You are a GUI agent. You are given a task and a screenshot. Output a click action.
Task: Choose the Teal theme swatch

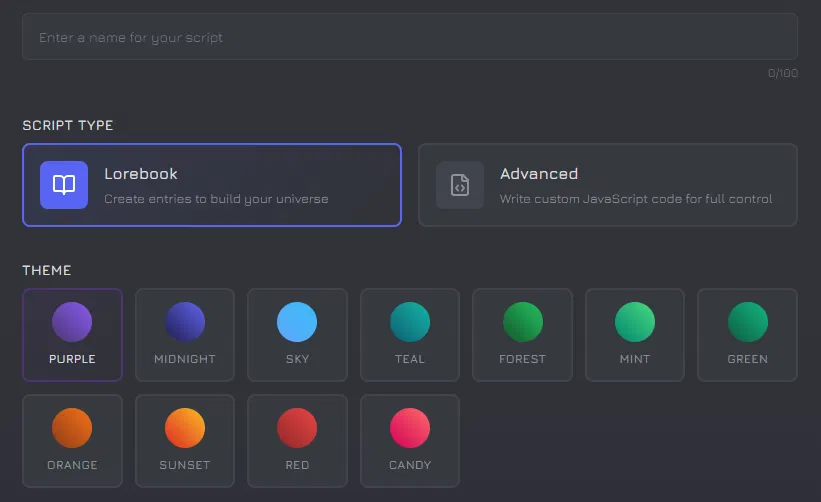tap(409, 334)
